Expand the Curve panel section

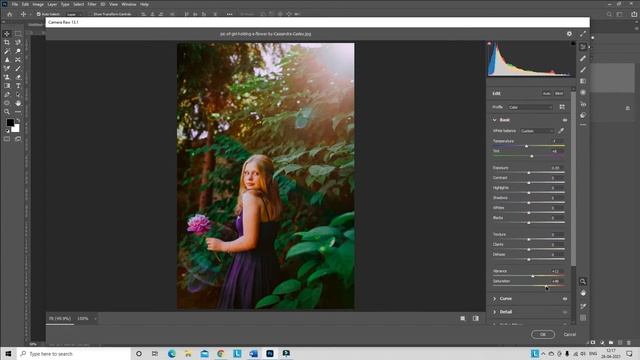[495, 299]
